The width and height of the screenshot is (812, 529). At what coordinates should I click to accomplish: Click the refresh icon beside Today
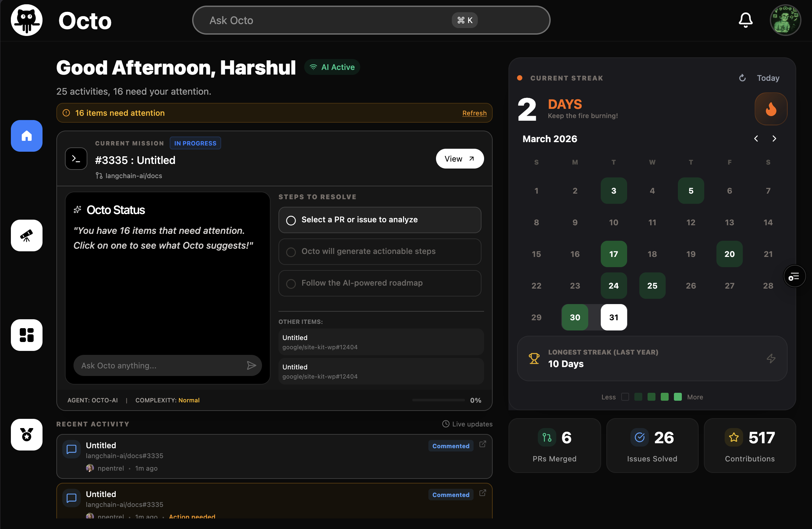[742, 78]
